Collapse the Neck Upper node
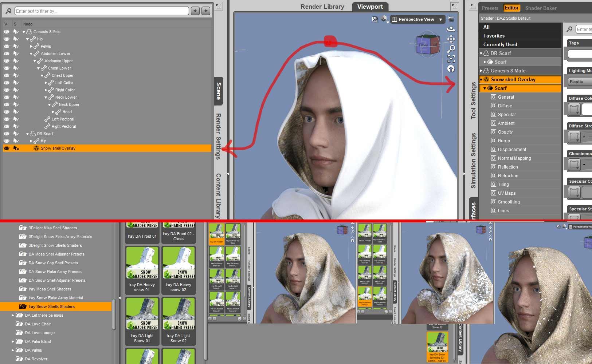Image resolution: width=592 pixels, height=364 pixels. click(x=50, y=105)
